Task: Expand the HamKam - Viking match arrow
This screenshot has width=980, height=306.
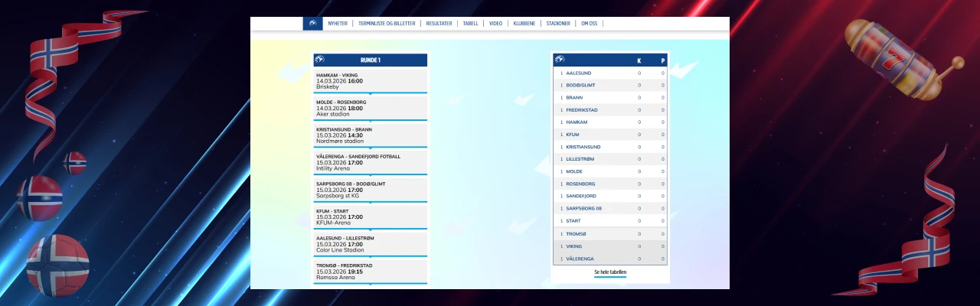Action: (x=371, y=93)
